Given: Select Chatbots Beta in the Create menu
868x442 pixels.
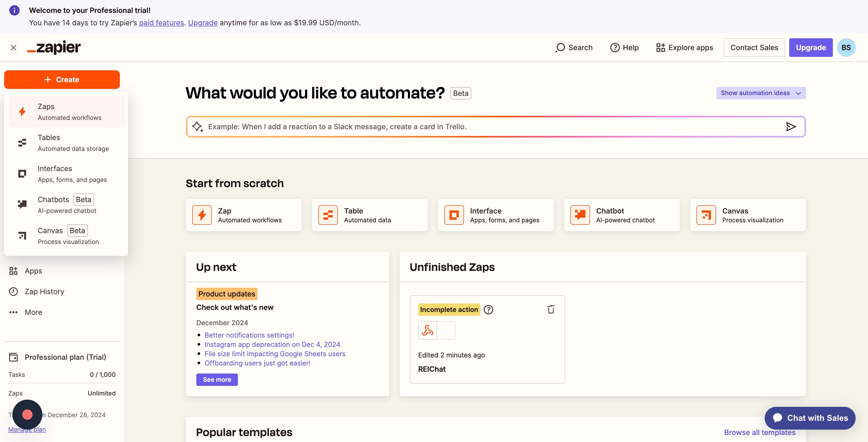Looking at the screenshot, I should (67, 205).
